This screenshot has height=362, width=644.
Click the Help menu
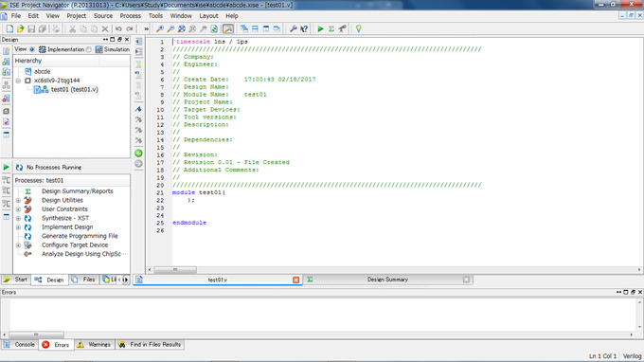point(232,15)
